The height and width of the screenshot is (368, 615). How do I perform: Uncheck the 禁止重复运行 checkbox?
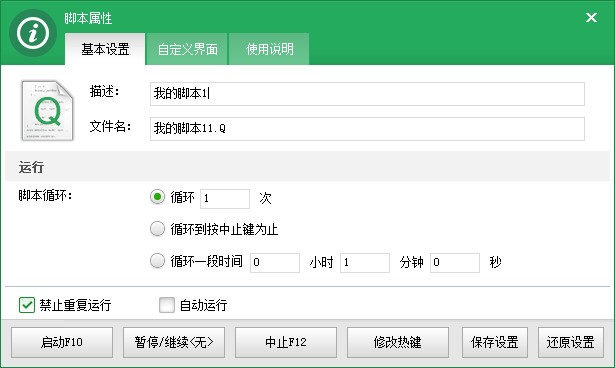click(27, 305)
